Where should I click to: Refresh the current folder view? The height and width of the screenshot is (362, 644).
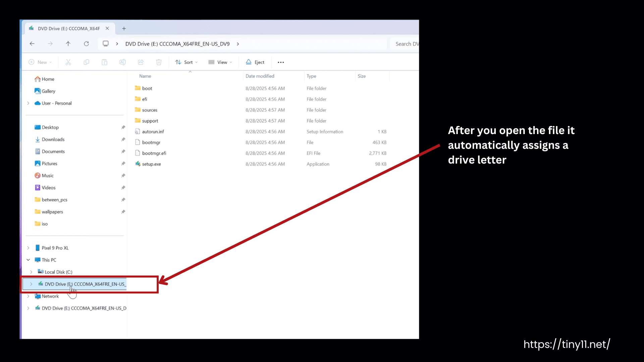pyautogui.click(x=86, y=44)
